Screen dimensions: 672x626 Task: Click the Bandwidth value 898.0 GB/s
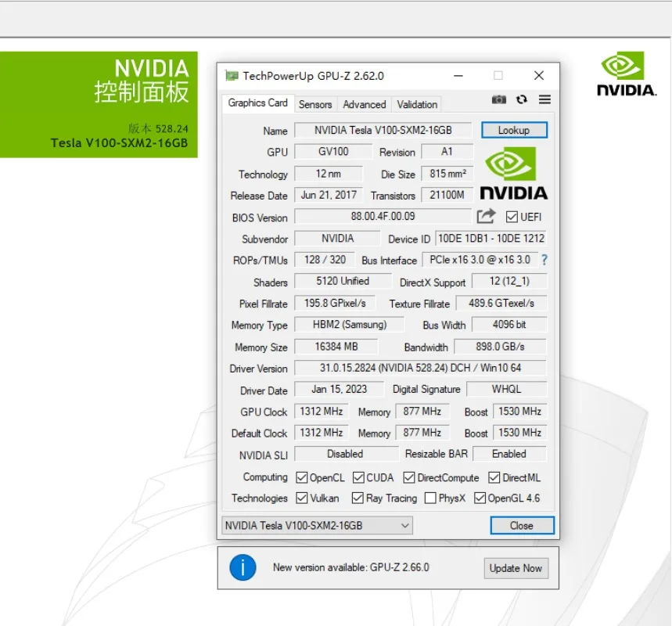pos(500,347)
